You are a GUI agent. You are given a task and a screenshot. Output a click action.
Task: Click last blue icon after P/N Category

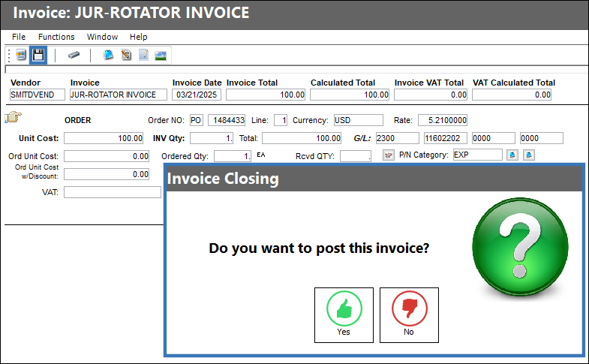pyautogui.click(x=529, y=155)
